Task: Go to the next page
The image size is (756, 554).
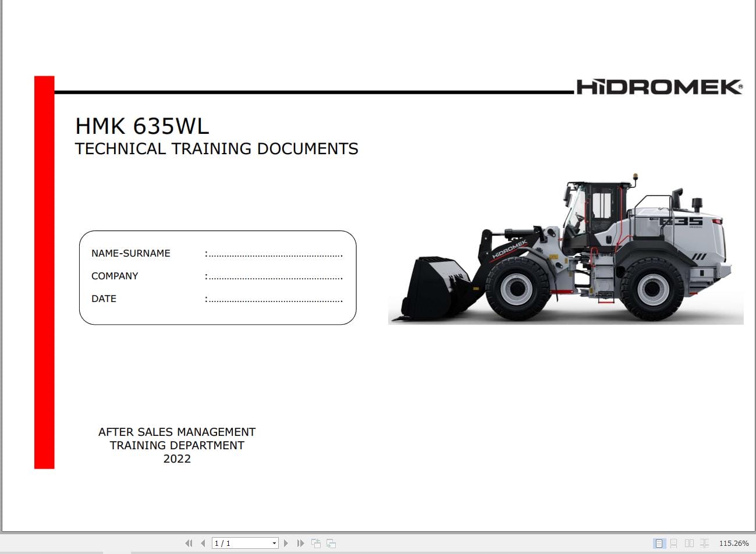Action: (x=286, y=543)
